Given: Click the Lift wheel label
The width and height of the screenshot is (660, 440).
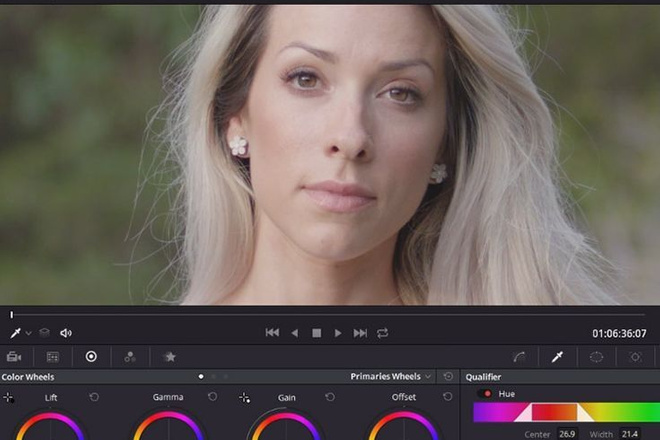Looking at the screenshot, I should [51, 397].
